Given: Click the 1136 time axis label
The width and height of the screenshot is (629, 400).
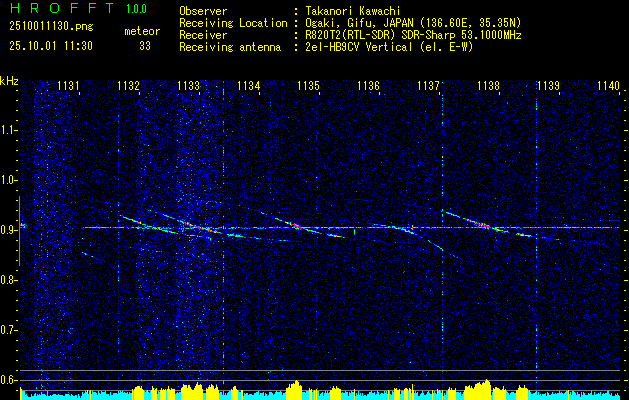Looking at the screenshot, I should pos(369,85).
